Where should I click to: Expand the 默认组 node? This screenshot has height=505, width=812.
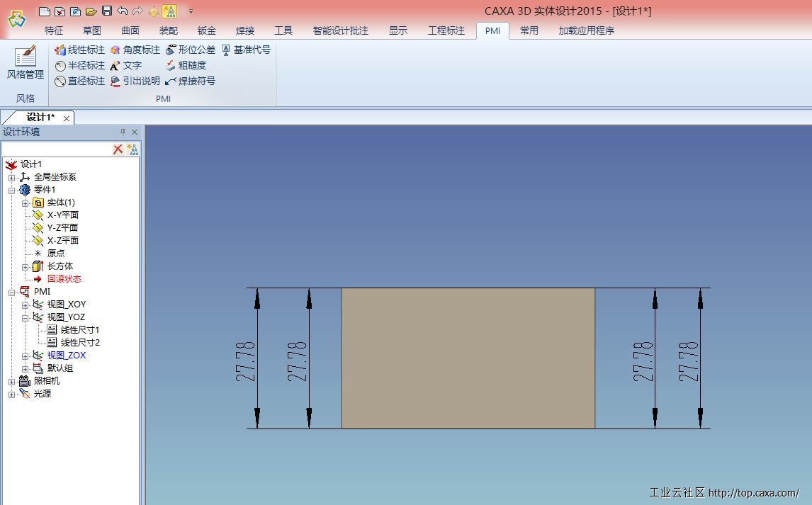coord(25,369)
